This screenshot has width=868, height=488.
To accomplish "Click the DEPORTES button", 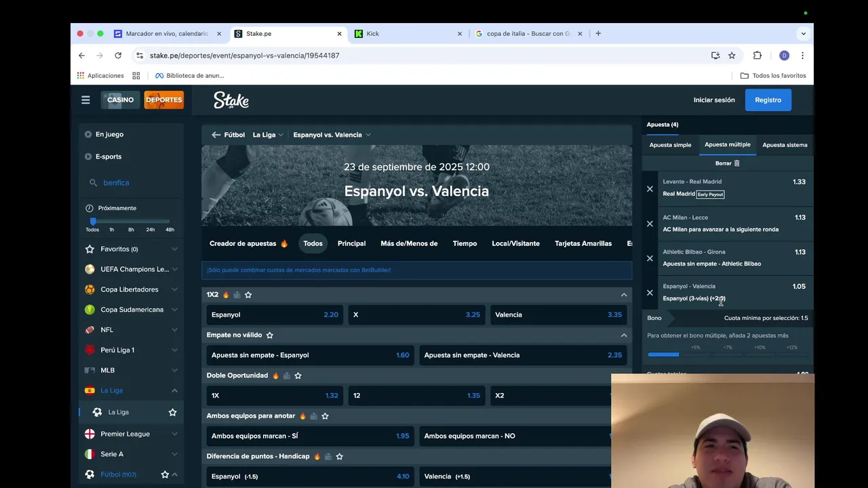I will pos(163,100).
